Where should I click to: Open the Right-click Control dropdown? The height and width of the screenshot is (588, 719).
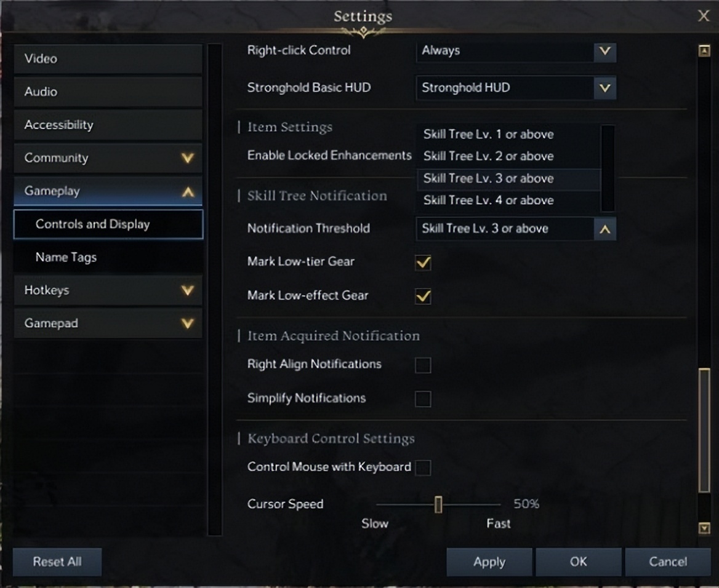(x=605, y=52)
